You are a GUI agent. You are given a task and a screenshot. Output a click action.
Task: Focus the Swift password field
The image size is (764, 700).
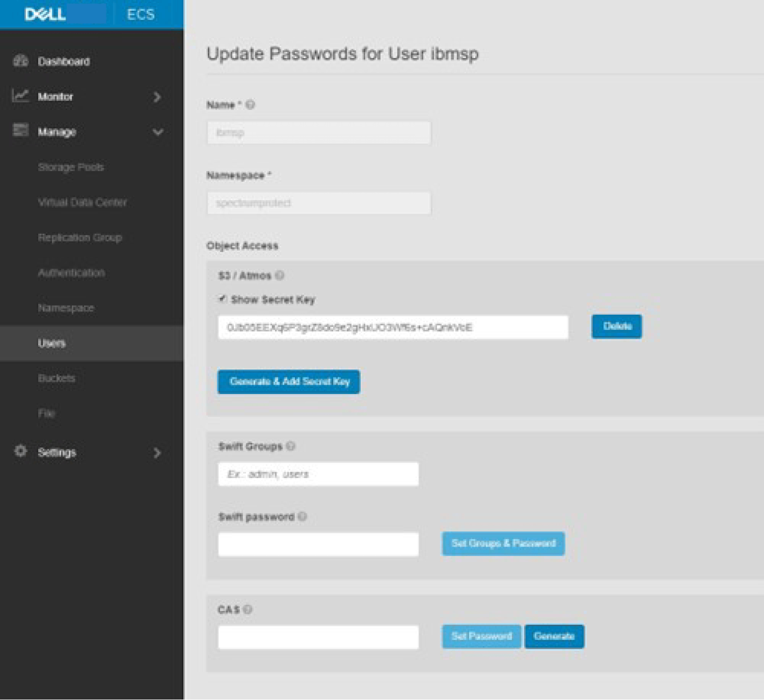pyautogui.click(x=318, y=544)
